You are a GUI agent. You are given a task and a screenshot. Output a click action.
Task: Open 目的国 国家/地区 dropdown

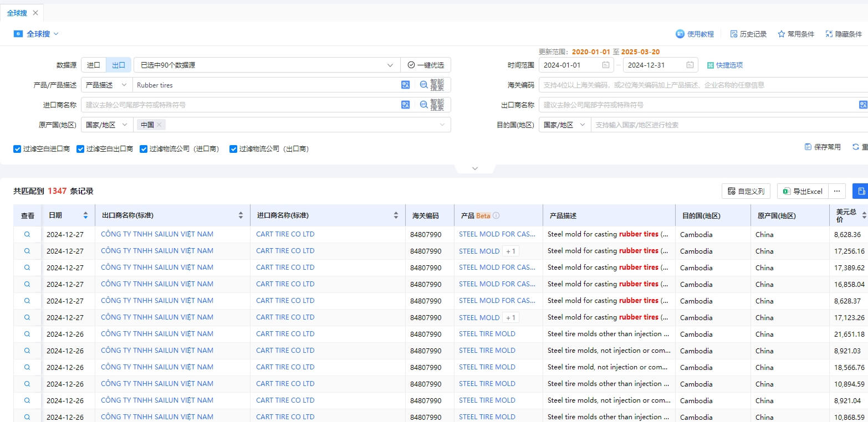[564, 125]
